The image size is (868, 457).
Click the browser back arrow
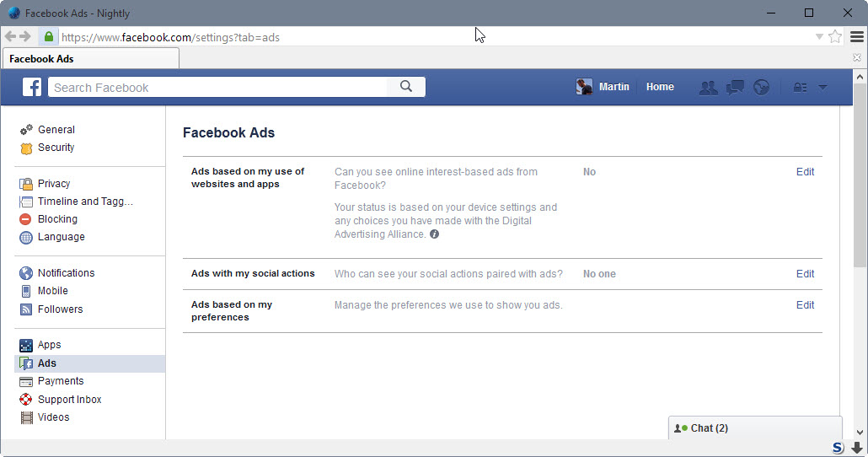[x=10, y=36]
